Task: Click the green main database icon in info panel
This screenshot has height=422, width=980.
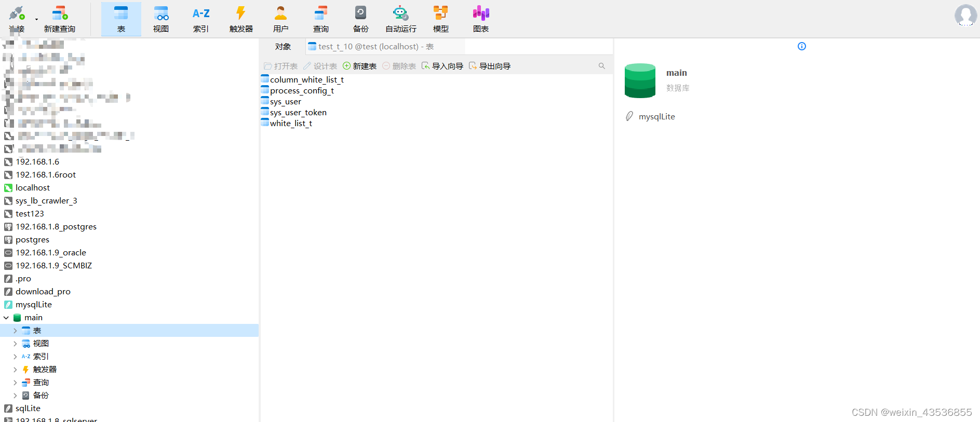Action: [x=640, y=80]
